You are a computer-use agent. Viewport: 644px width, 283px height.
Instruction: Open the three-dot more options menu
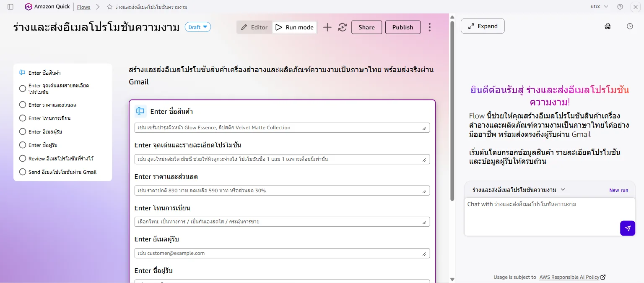(429, 27)
